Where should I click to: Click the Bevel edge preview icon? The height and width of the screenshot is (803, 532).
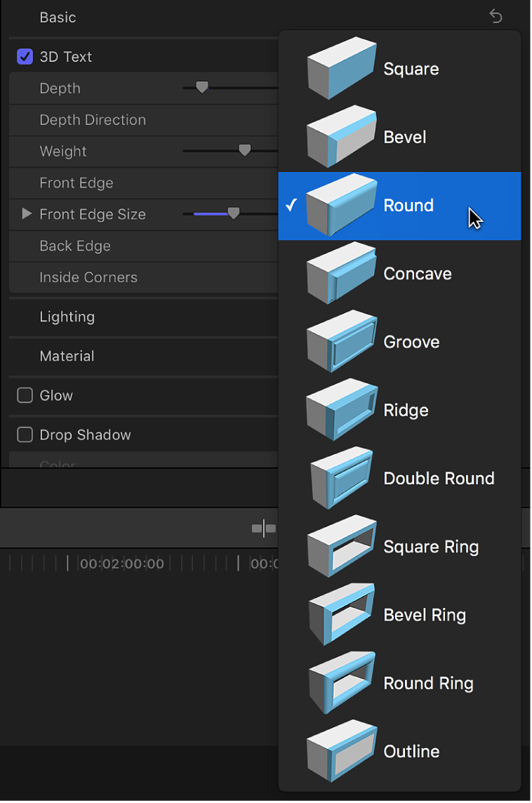(x=342, y=137)
